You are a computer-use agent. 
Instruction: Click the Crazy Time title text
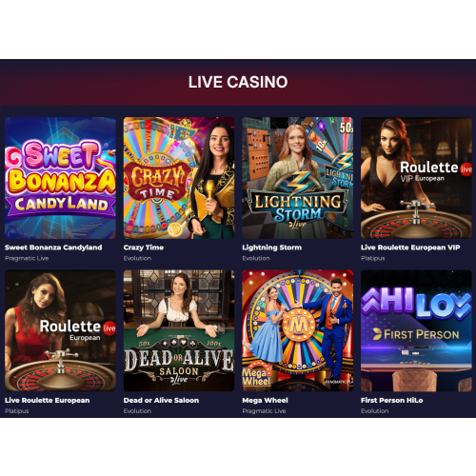click(144, 248)
